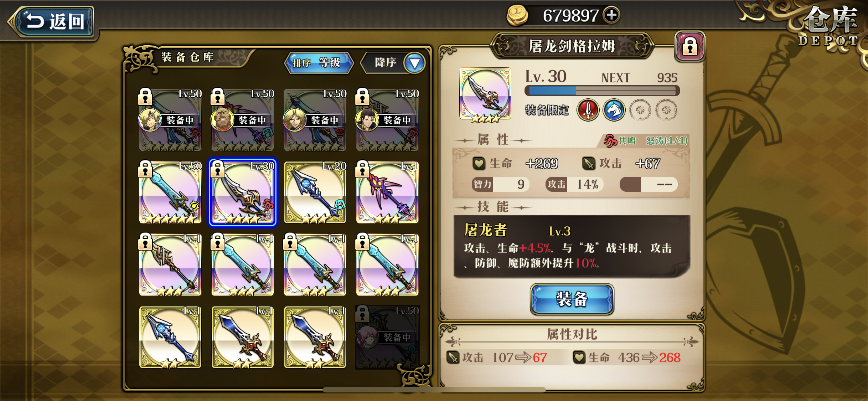Viewport: 868px width, 401px height.
Task: Toggle the pink lock on 屠龙剑格拉姆
Action: (690, 47)
